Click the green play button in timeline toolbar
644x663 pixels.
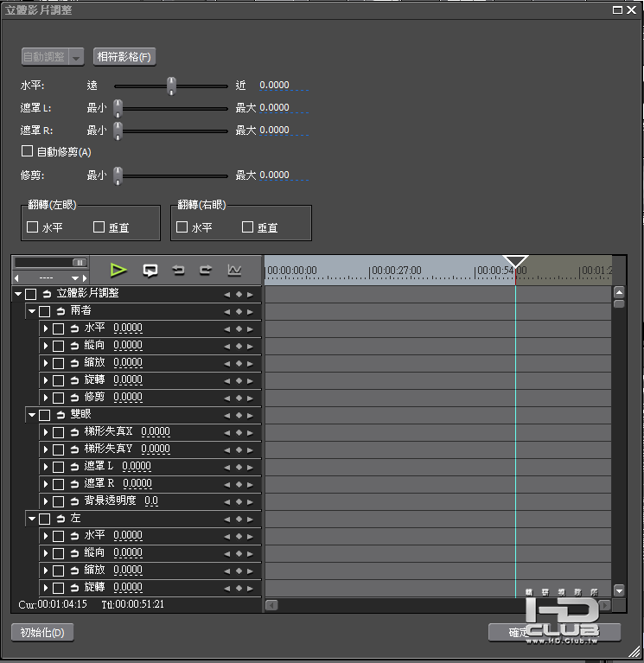coord(118,271)
